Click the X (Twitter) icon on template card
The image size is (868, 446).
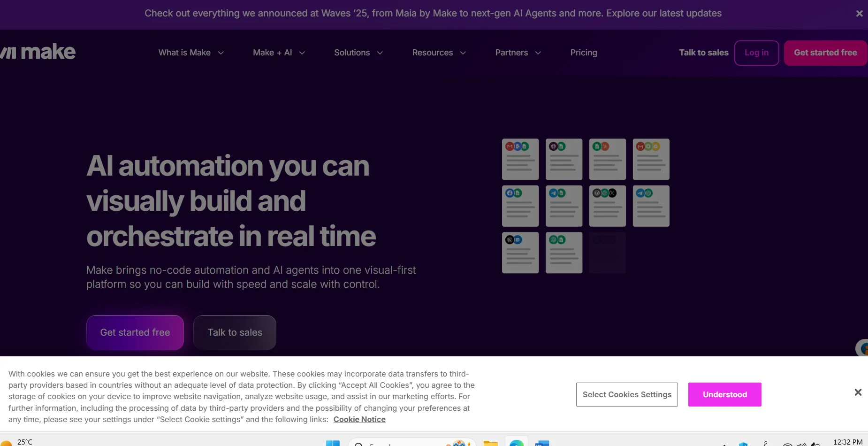point(612,193)
